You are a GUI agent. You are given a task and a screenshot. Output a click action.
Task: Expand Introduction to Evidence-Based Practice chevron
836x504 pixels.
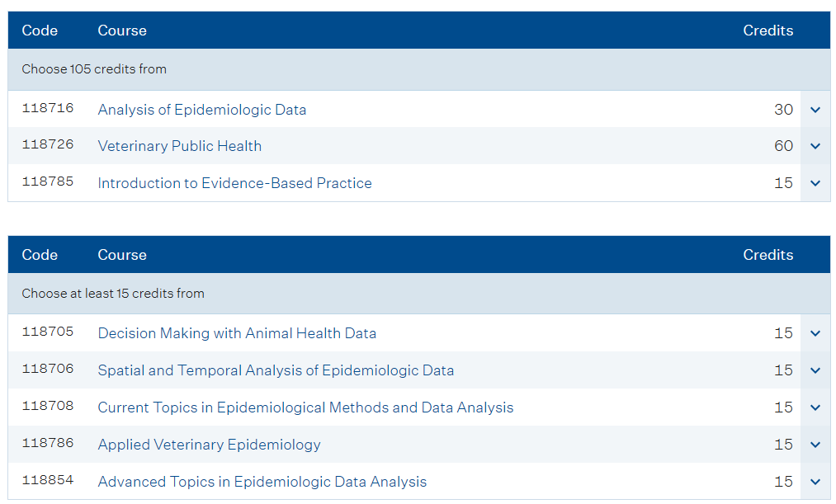point(815,183)
